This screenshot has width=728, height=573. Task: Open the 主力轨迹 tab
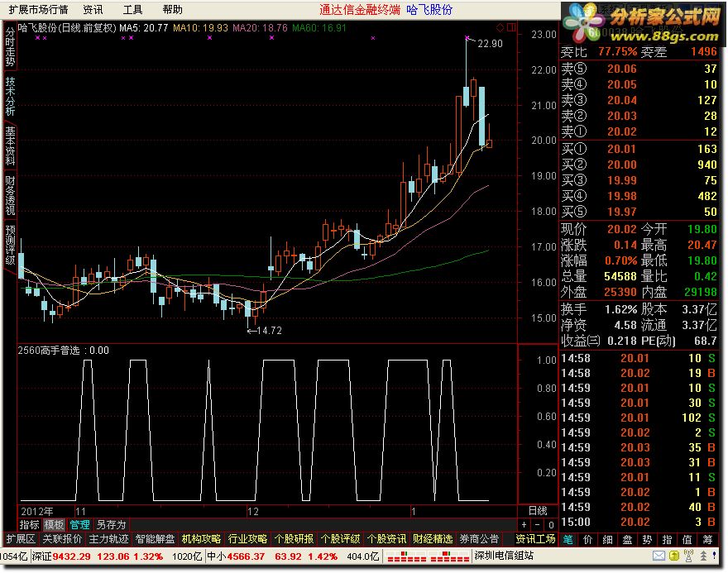point(108,539)
